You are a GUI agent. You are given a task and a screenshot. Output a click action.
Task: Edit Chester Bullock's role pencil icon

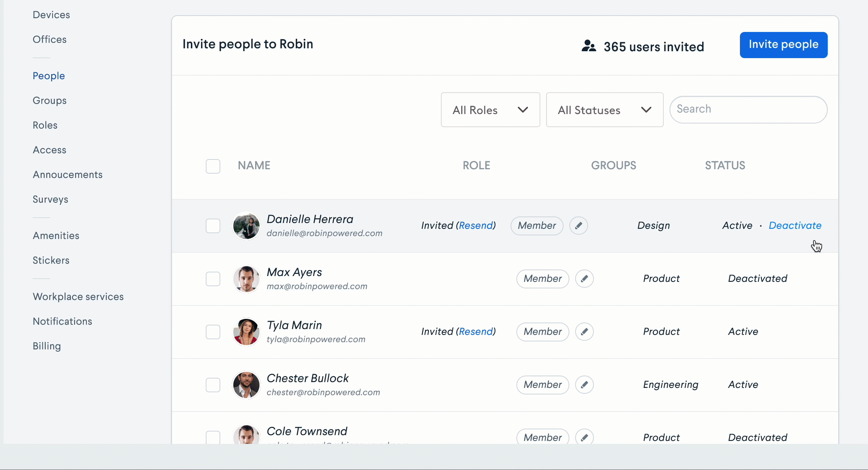pyautogui.click(x=585, y=385)
